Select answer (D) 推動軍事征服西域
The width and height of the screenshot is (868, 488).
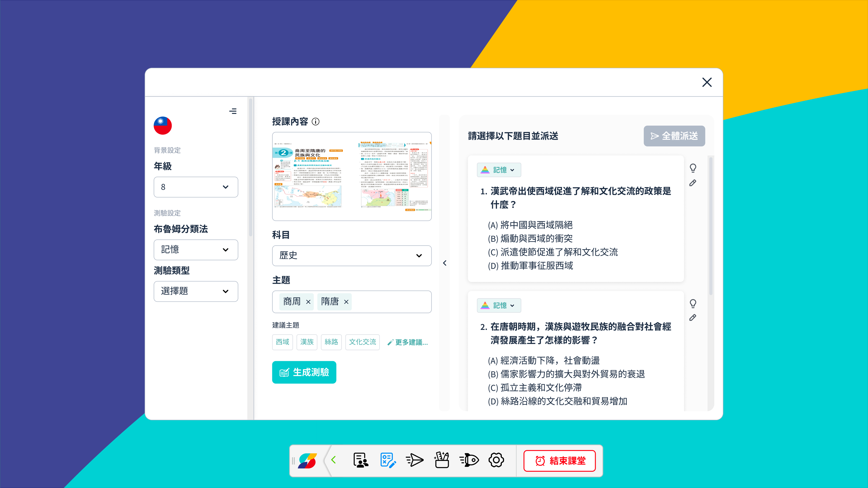click(x=530, y=266)
